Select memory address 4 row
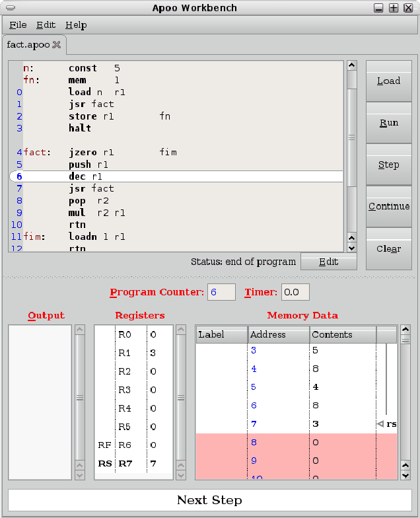The height and width of the screenshot is (518, 420). point(297,369)
